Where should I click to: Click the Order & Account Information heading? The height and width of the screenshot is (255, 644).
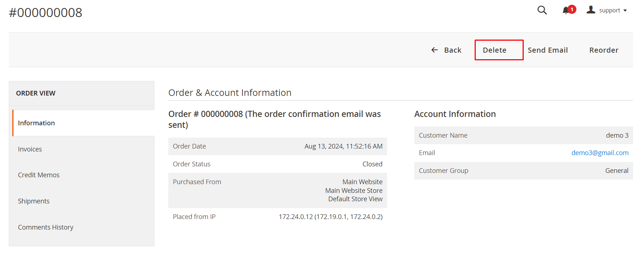[x=230, y=93]
